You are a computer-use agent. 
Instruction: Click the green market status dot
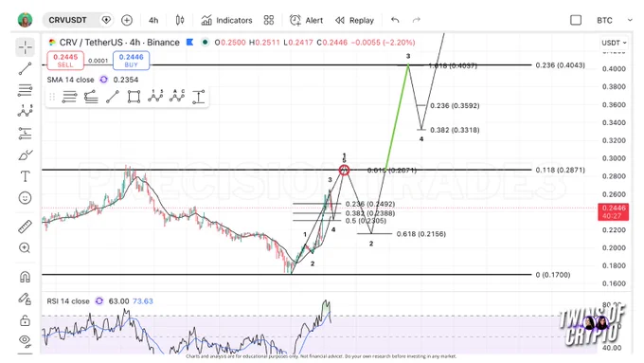(x=205, y=42)
